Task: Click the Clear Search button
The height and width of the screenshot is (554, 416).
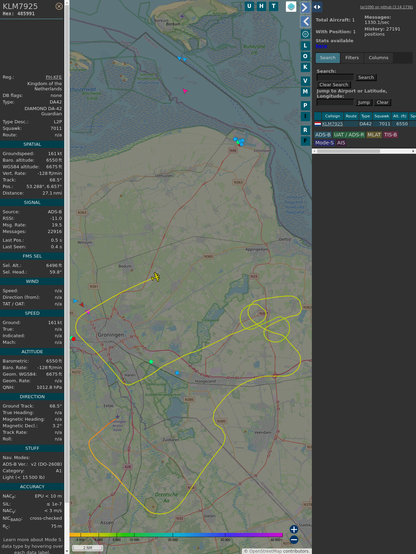Action: click(334, 85)
